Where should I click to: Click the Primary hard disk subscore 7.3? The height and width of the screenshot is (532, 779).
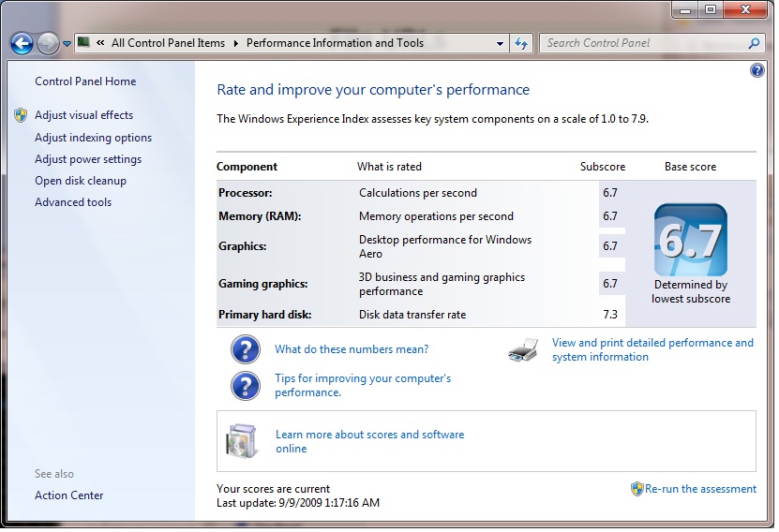(x=610, y=315)
